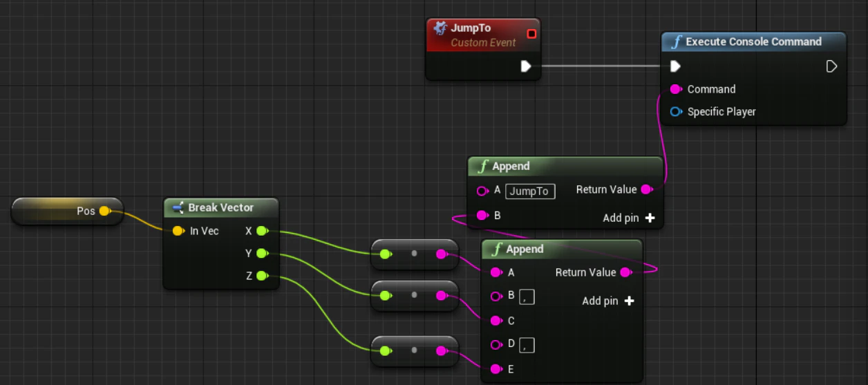Click the function icon on Execute Console Command

(x=676, y=41)
